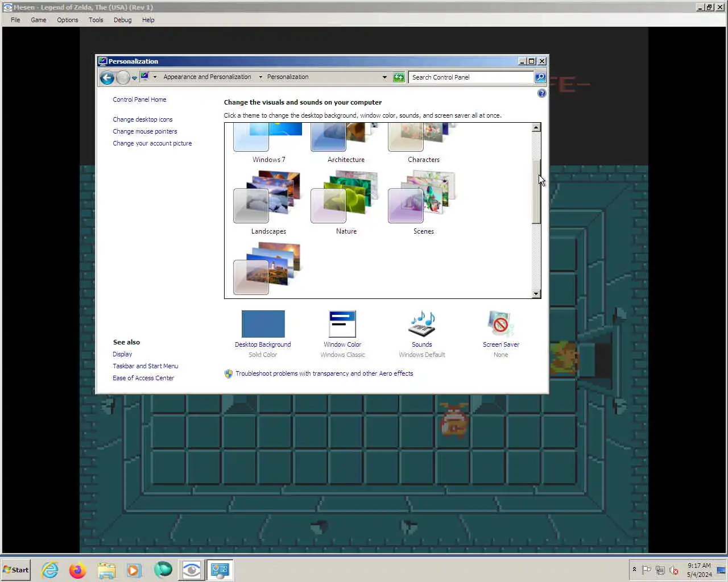Viewport: 728px width, 582px height.
Task: Click the green round taskbar icon
Action: click(x=163, y=570)
